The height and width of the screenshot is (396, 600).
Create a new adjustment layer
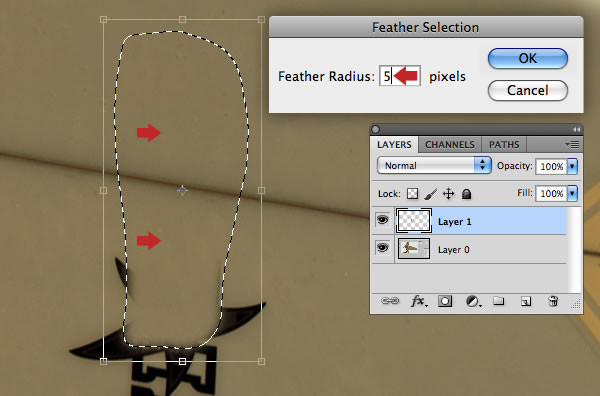click(473, 302)
